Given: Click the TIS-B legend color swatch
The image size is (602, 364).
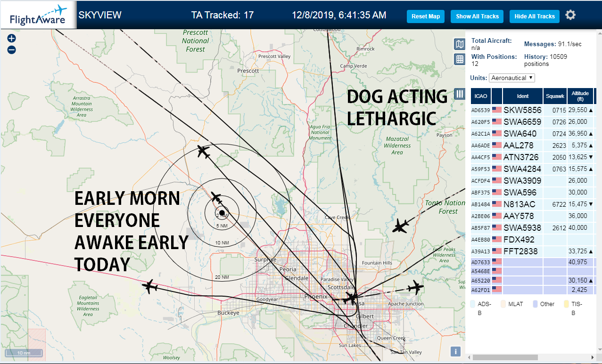Looking at the screenshot, I should tap(566, 304).
